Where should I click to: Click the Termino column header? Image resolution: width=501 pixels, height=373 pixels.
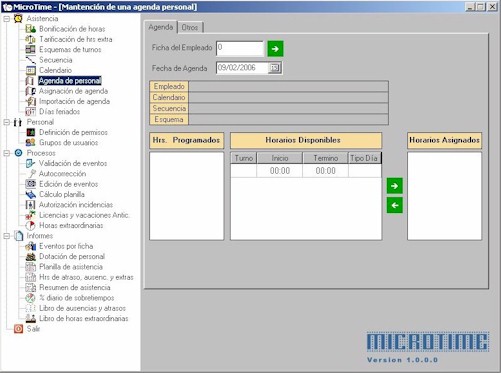325,158
